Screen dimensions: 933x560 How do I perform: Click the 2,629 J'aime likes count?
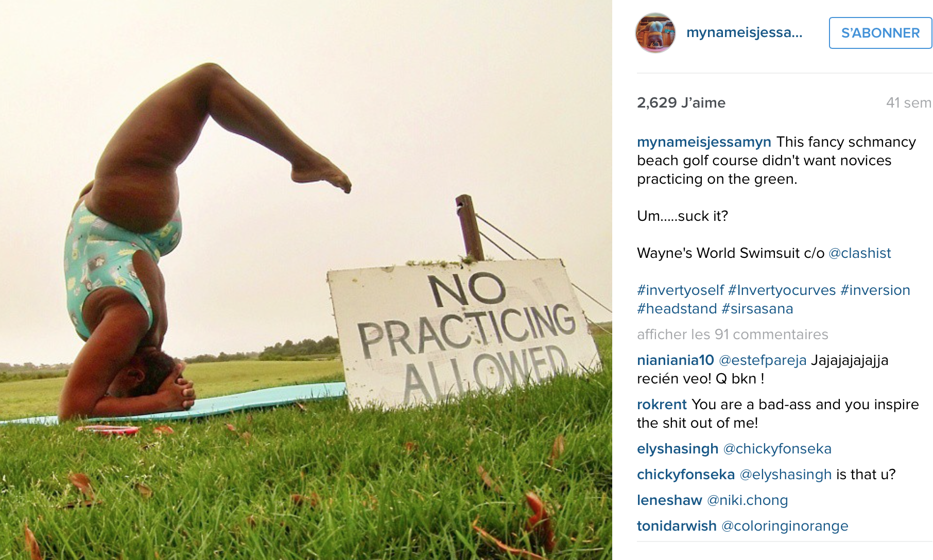[x=681, y=103]
